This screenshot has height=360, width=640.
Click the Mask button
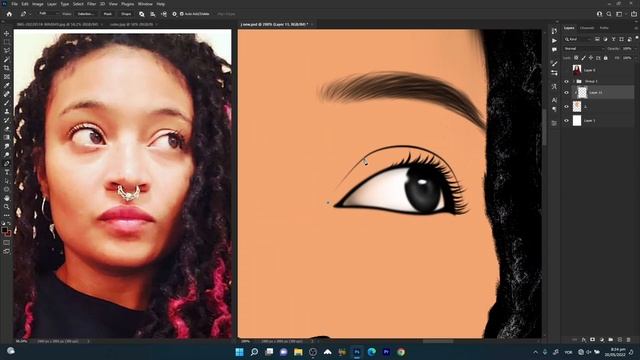(107, 14)
